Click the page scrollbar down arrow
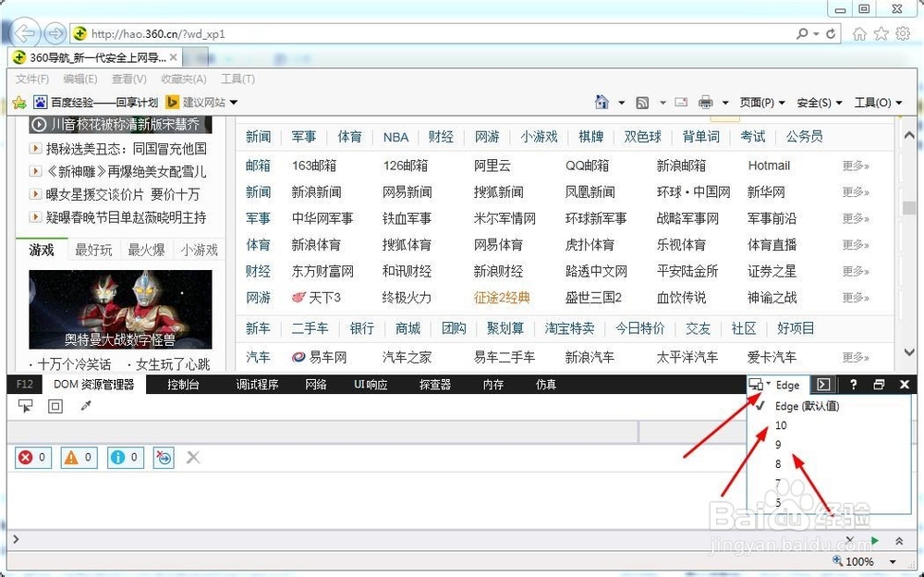Image resolution: width=924 pixels, height=577 pixels. point(909,352)
